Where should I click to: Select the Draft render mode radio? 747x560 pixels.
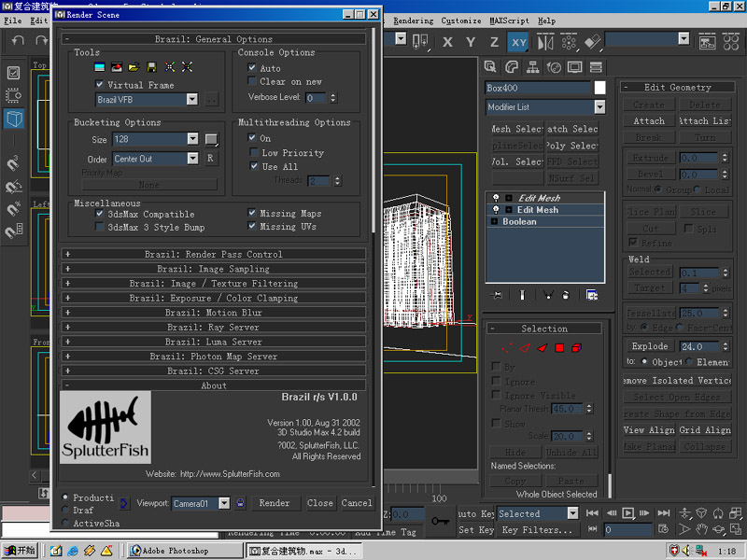coord(65,510)
